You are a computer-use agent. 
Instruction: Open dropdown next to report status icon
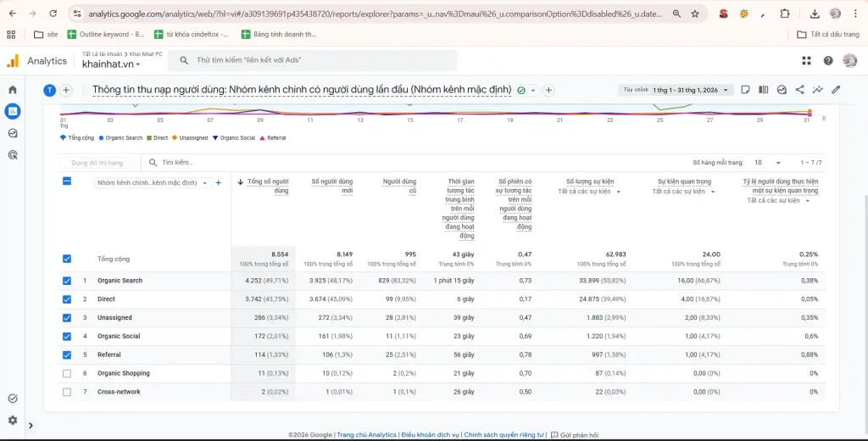533,90
